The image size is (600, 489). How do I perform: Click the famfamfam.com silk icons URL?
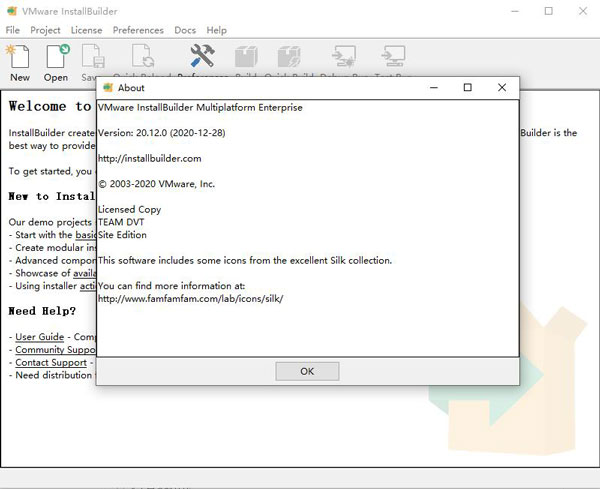pos(191,298)
